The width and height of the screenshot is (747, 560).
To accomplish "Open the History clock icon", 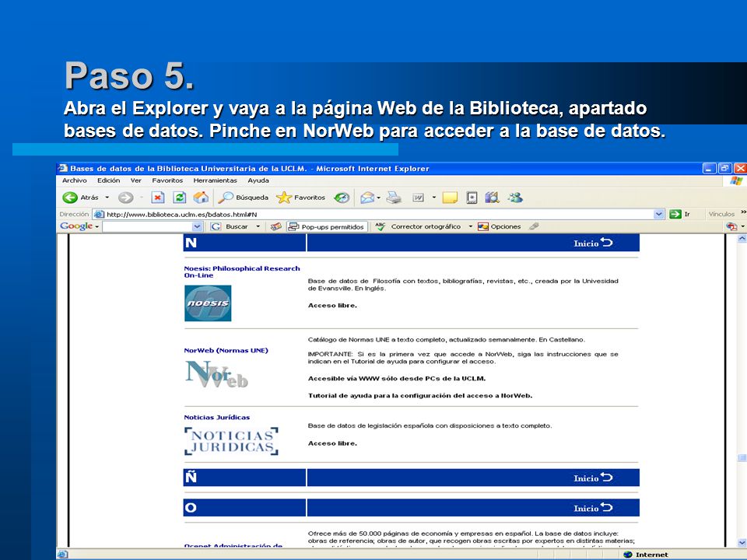I will 342,197.
